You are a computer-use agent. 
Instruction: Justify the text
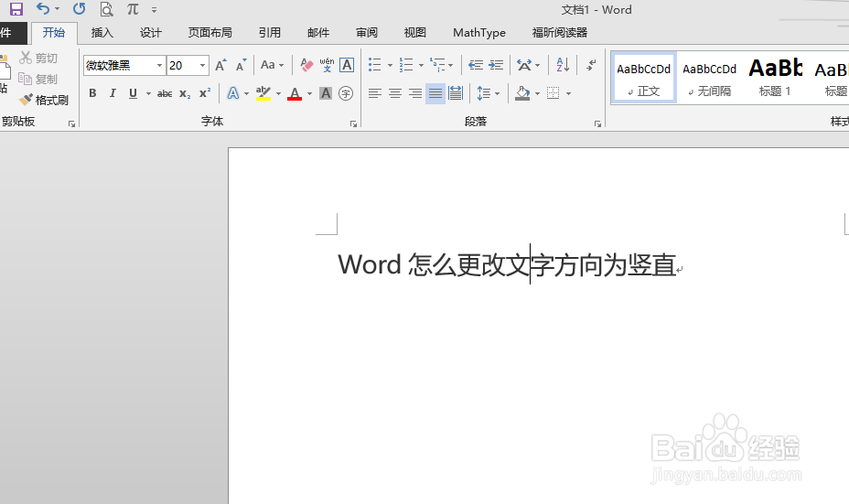click(x=435, y=93)
